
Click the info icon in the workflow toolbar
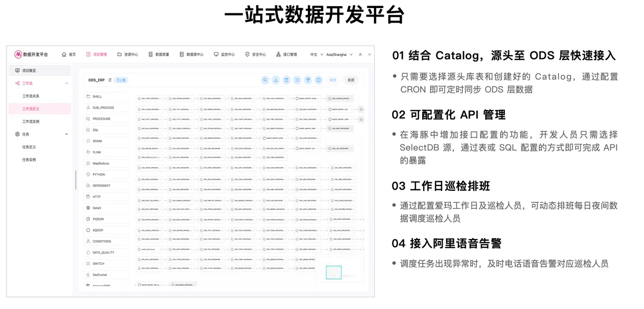[x=318, y=80]
